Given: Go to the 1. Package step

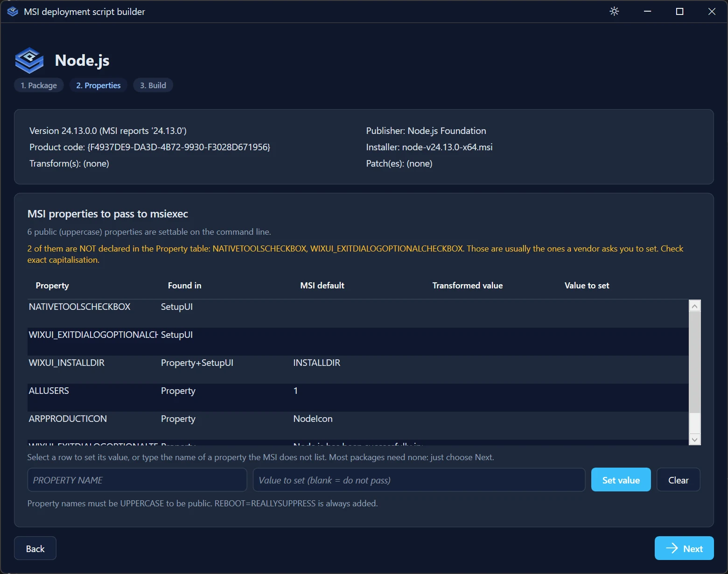Looking at the screenshot, I should (39, 85).
